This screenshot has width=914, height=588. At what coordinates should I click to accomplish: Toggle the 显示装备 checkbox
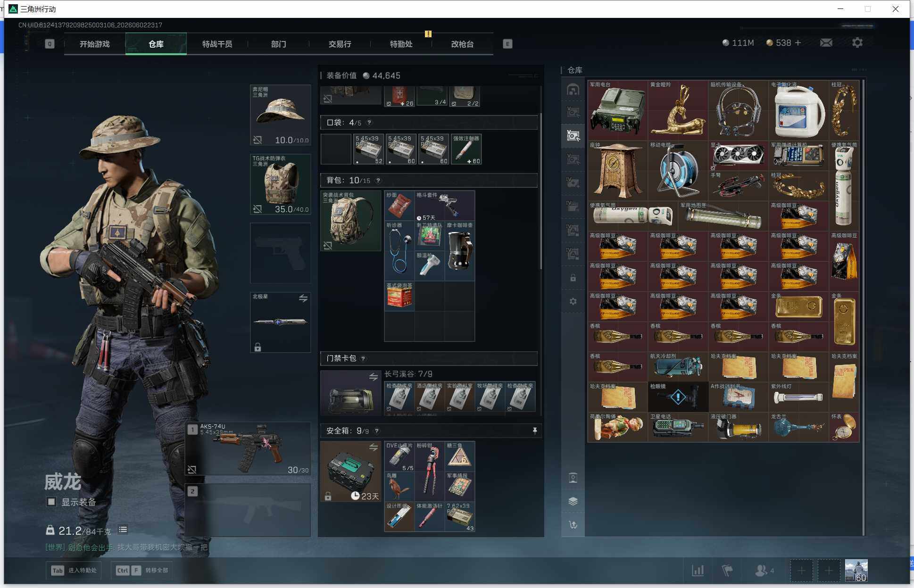point(51,502)
